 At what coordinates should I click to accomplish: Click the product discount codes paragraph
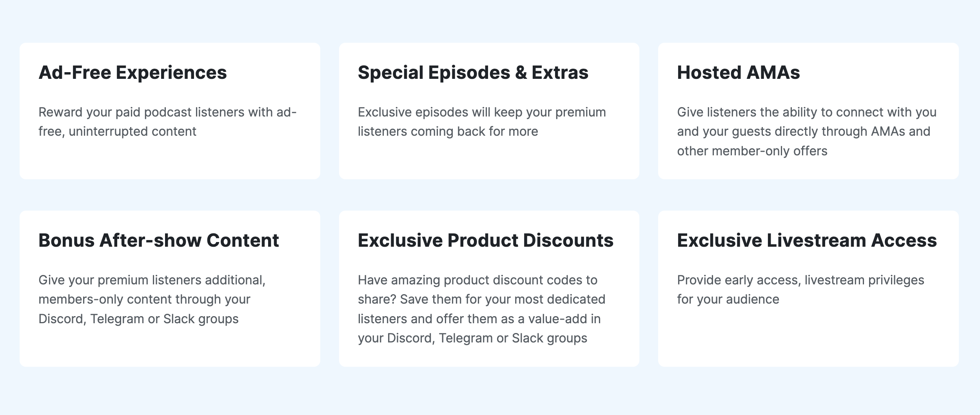481,309
